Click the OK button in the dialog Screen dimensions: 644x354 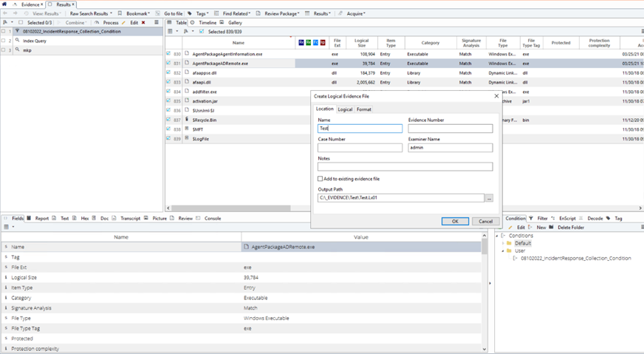[x=455, y=221]
